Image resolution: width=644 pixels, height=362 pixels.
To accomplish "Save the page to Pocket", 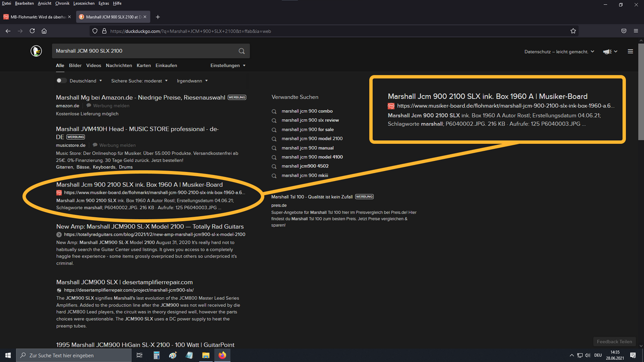I will [x=623, y=31].
